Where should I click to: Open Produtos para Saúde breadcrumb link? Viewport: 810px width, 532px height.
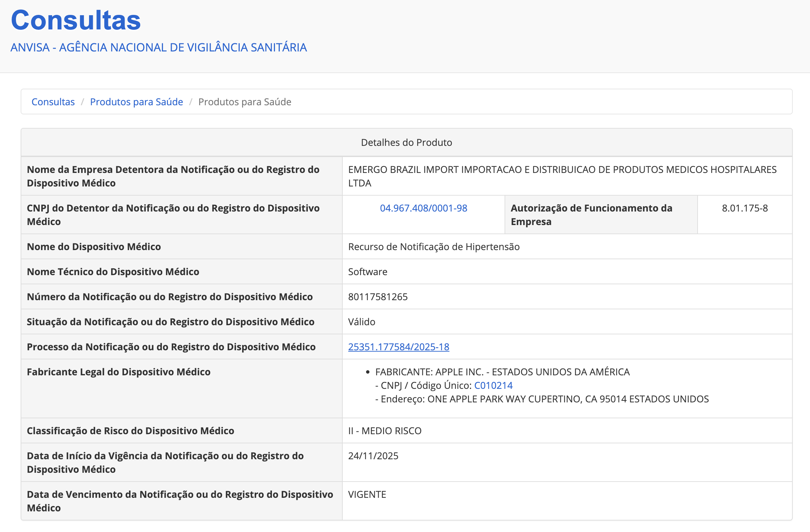[x=136, y=102]
